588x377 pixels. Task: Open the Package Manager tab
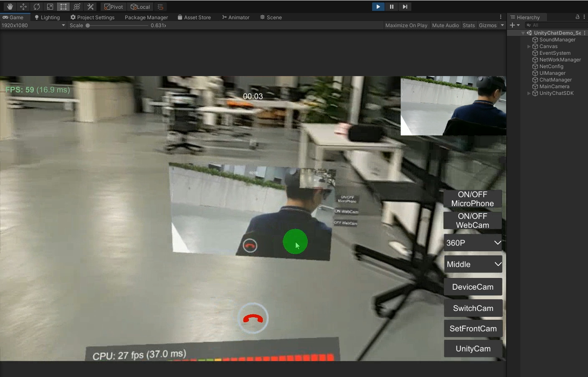(146, 18)
